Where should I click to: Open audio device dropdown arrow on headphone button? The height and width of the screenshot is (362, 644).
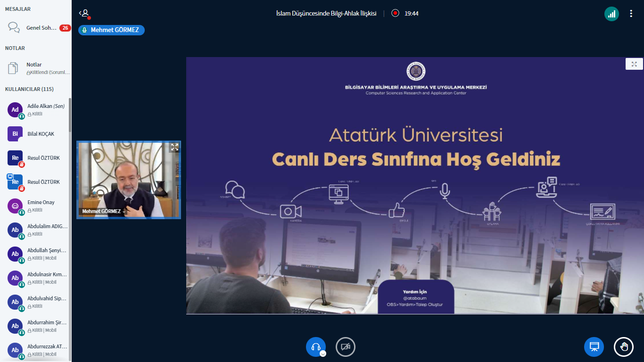[x=323, y=354]
